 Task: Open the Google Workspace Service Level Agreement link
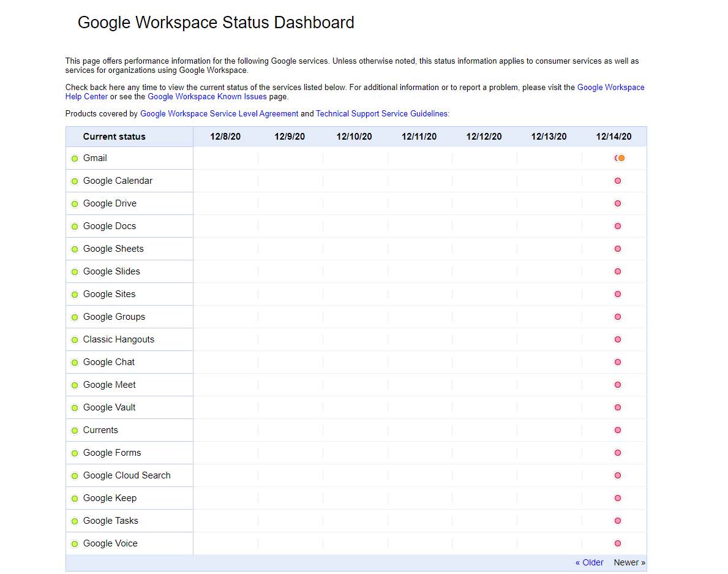219,113
